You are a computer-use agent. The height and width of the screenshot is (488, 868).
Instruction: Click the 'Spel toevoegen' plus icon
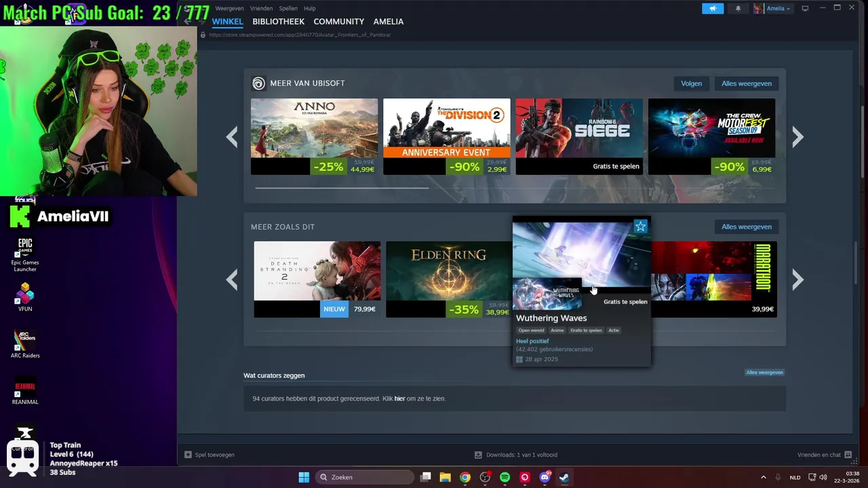(x=188, y=455)
